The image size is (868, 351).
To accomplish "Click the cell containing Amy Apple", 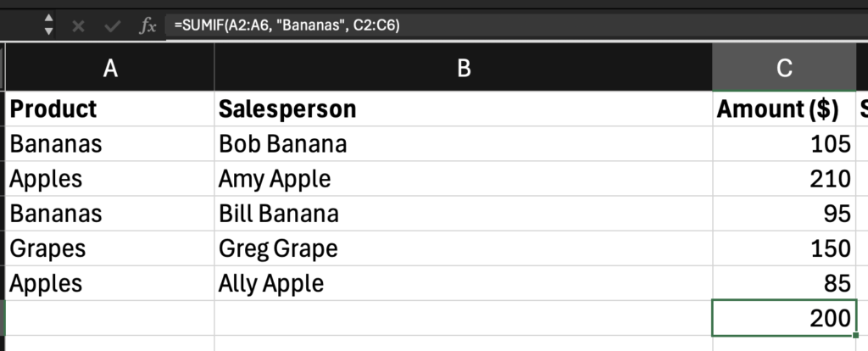I will (464, 178).
